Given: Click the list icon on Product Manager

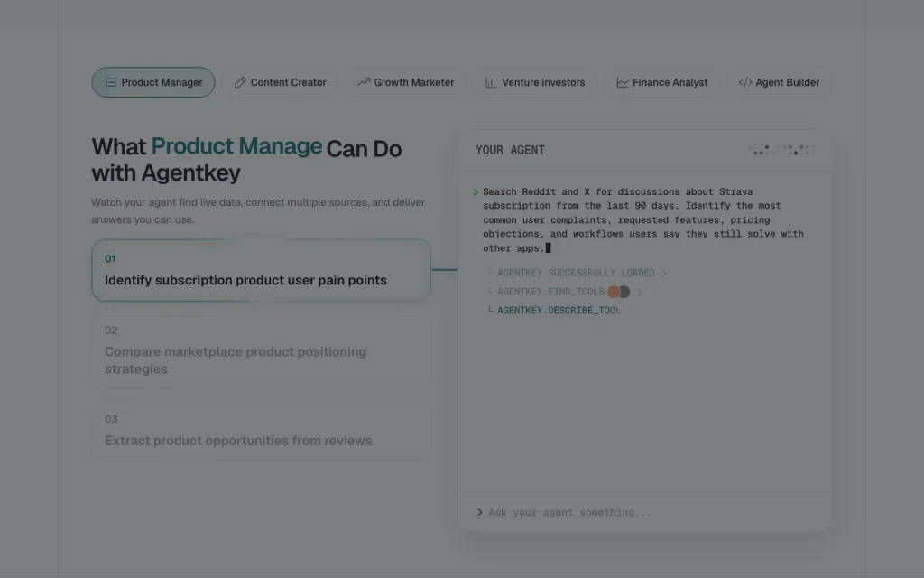Looking at the screenshot, I should (111, 82).
